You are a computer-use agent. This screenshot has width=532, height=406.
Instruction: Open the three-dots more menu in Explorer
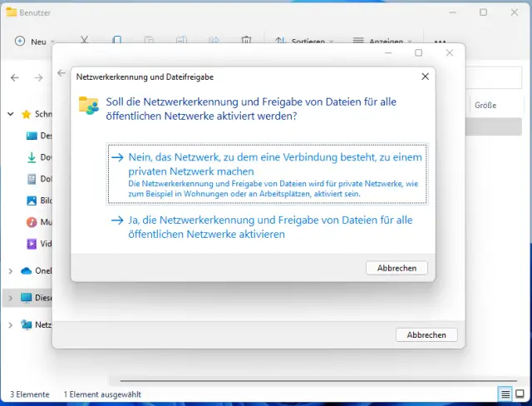[x=440, y=42]
